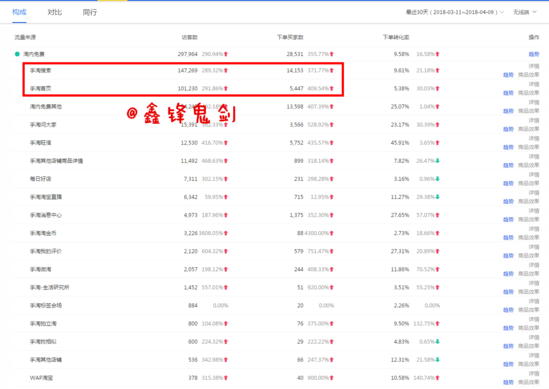Open 商品效果 for the 600 visitors row
Image resolution: width=549 pixels, height=389 pixels.
529,346
